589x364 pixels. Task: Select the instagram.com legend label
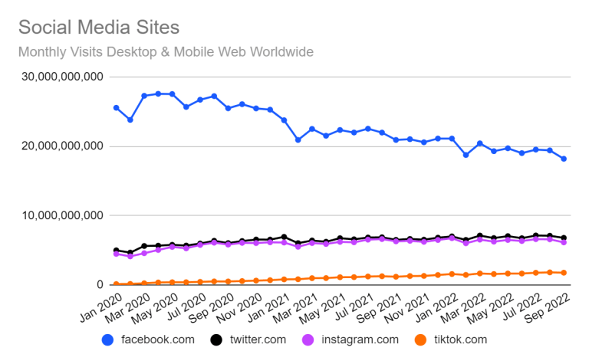click(x=360, y=339)
